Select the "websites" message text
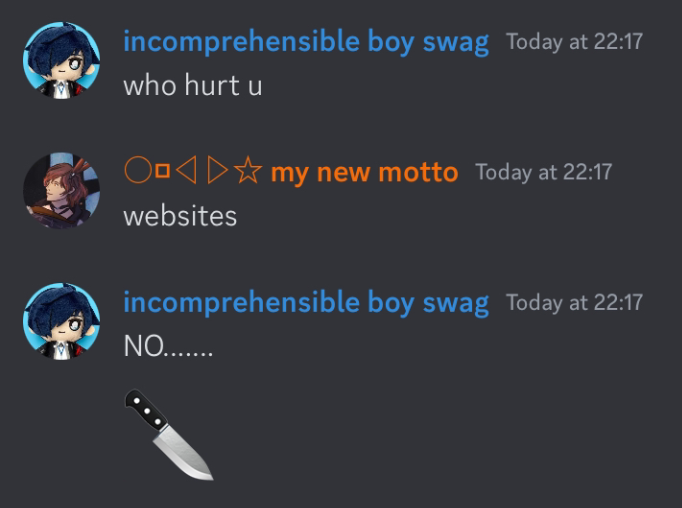682x508 pixels. point(180,216)
